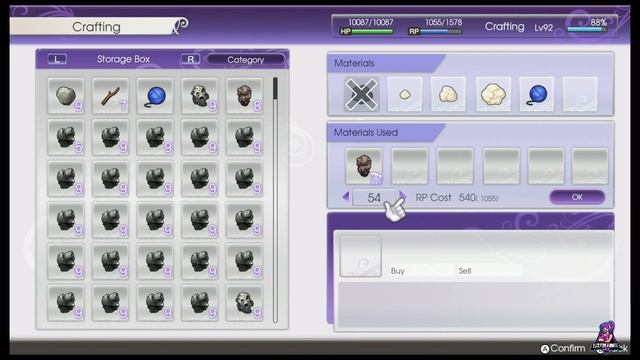This screenshot has height=360, width=640.
Task: Click the empty last slot in Materials
Action: click(x=580, y=94)
